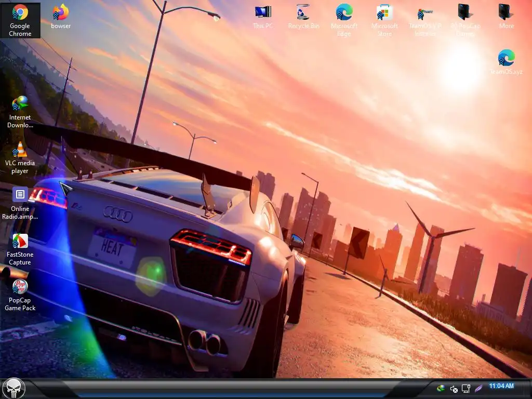Open the Firefox 'bowser' shortcut
Image resolution: width=532 pixels, height=399 pixels.
(61, 17)
